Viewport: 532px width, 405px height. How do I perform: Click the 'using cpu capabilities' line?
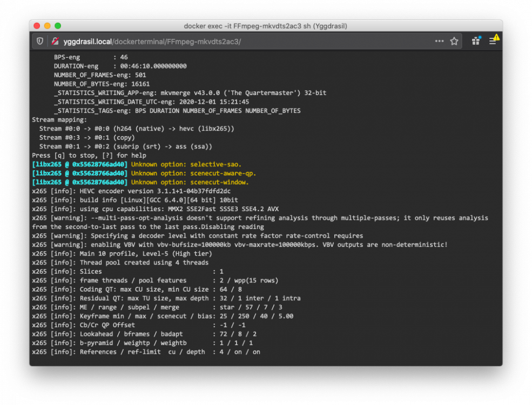[156, 209]
